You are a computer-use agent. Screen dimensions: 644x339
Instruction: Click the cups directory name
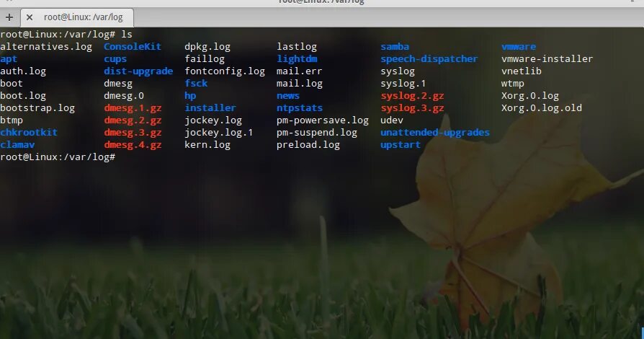[115, 59]
